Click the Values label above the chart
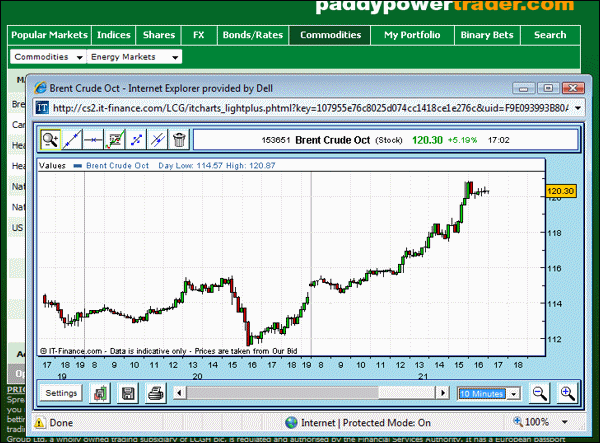 coord(52,166)
